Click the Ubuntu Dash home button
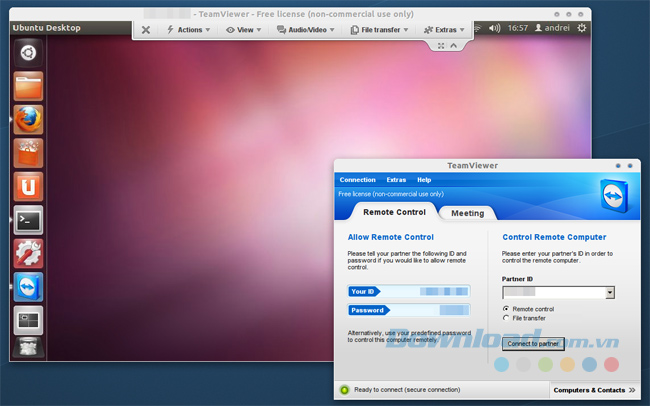 coord(28,54)
